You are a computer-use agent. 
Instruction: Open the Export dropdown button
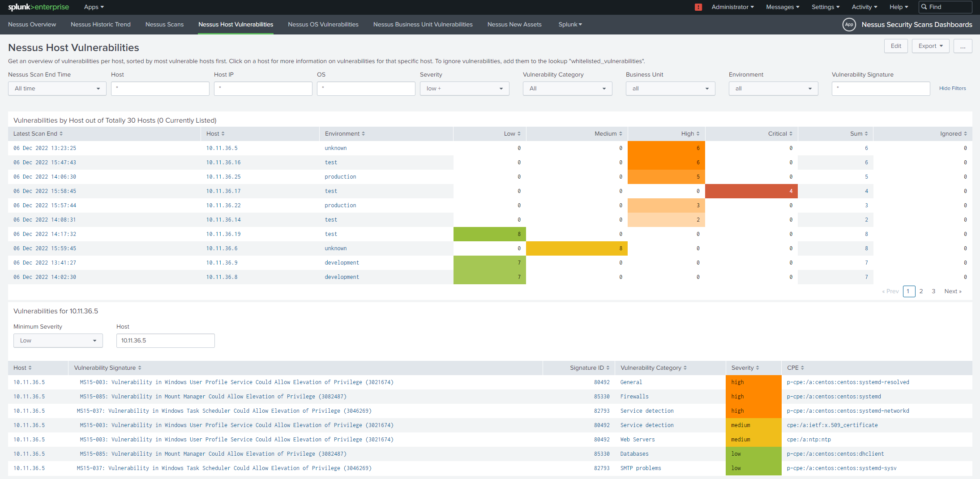pyautogui.click(x=931, y=46)
